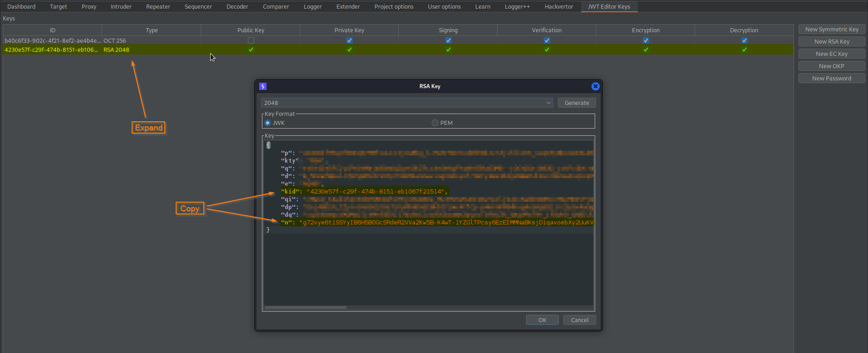The image size is (868, 353).
Task: Toggle Private Key checkbox for OCT 256 row
Action: [350, 40]
